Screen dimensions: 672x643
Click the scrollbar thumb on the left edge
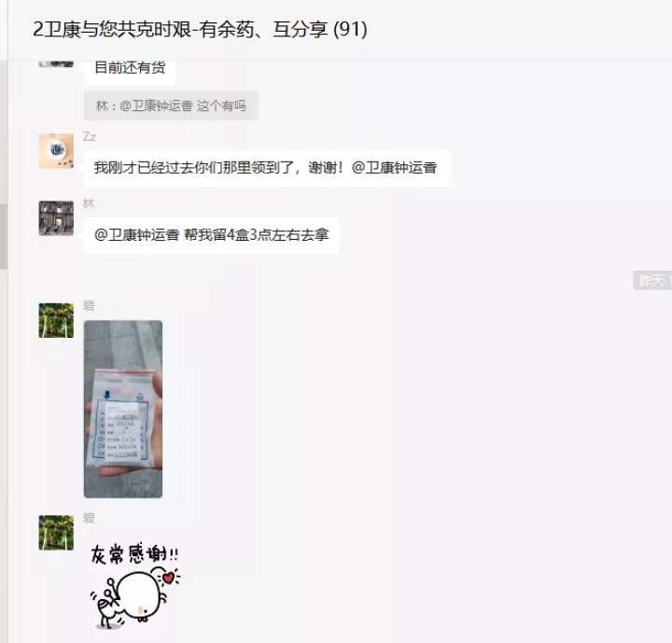click(4, 237)
